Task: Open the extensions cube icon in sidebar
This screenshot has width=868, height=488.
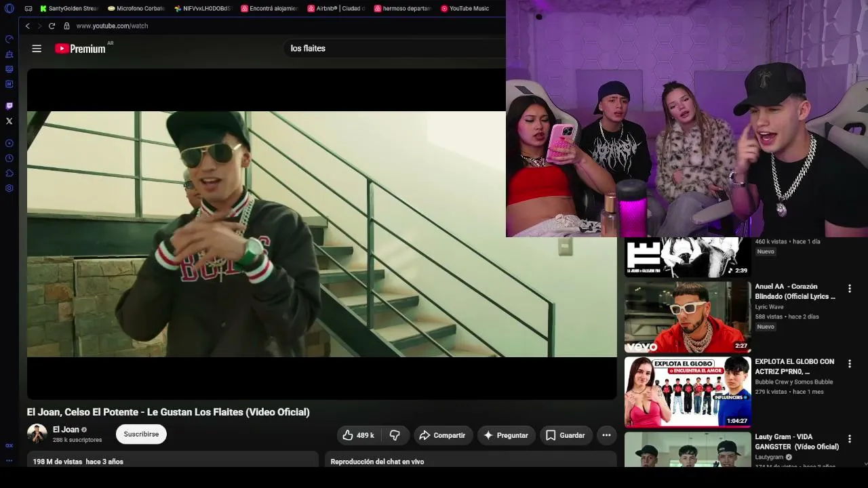Action: (9, 173)
